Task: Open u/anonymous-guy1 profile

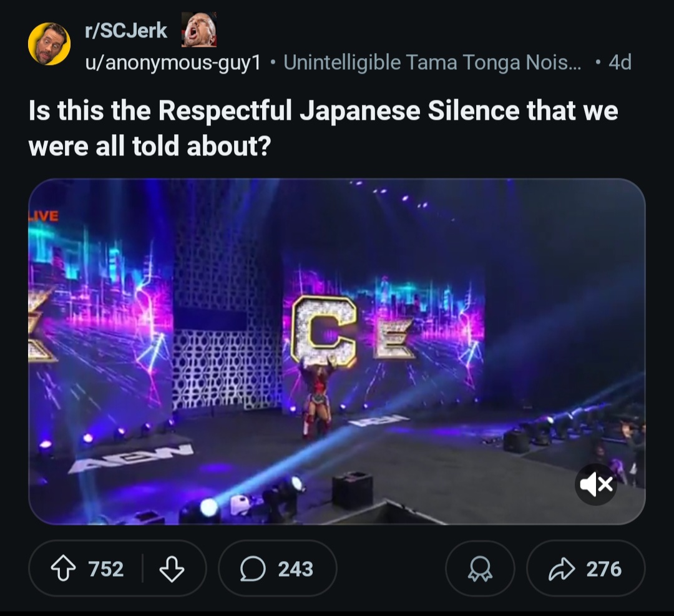Action: 173,62
